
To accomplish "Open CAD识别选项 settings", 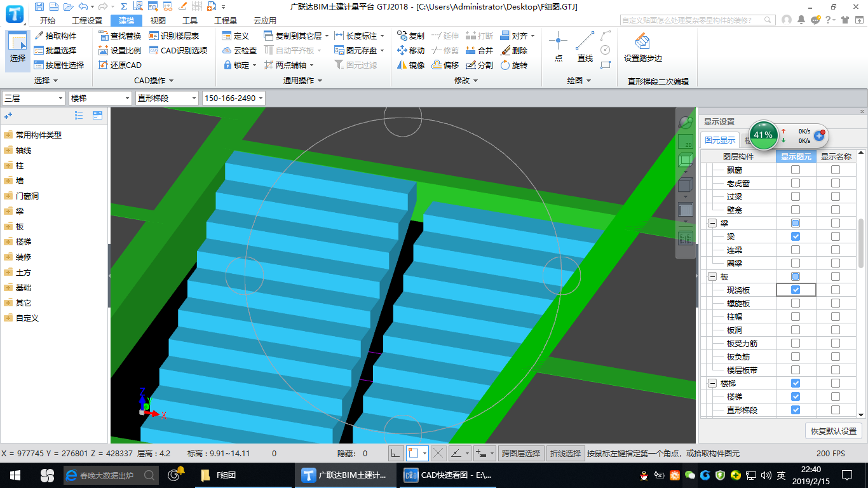I will point(179,50).
